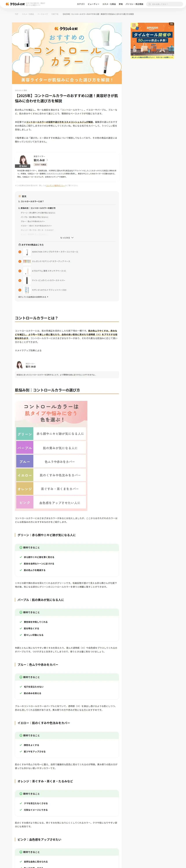Open the カテゴリ menu in the header
This screenshot has width=186, height=868.
[x=81, y=4]
